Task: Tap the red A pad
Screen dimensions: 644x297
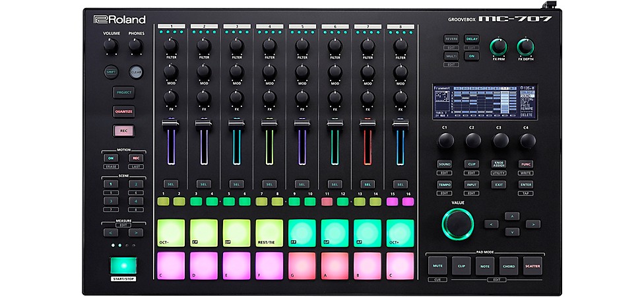Action: click(x=335, y=266)
